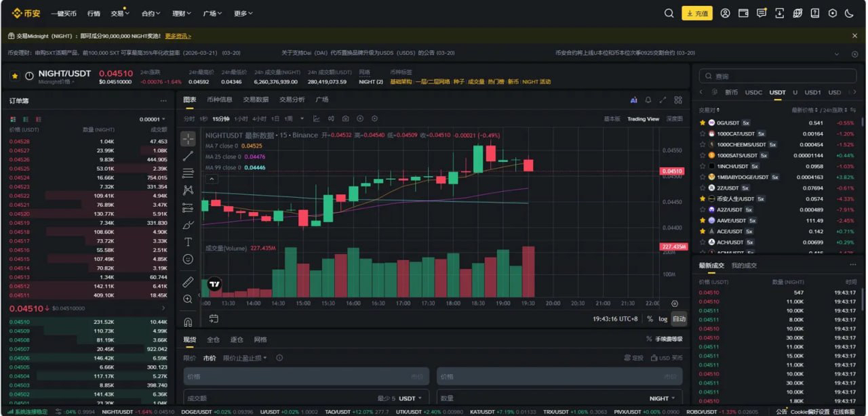Select USDC market tab in pair list

pos(753,92)
